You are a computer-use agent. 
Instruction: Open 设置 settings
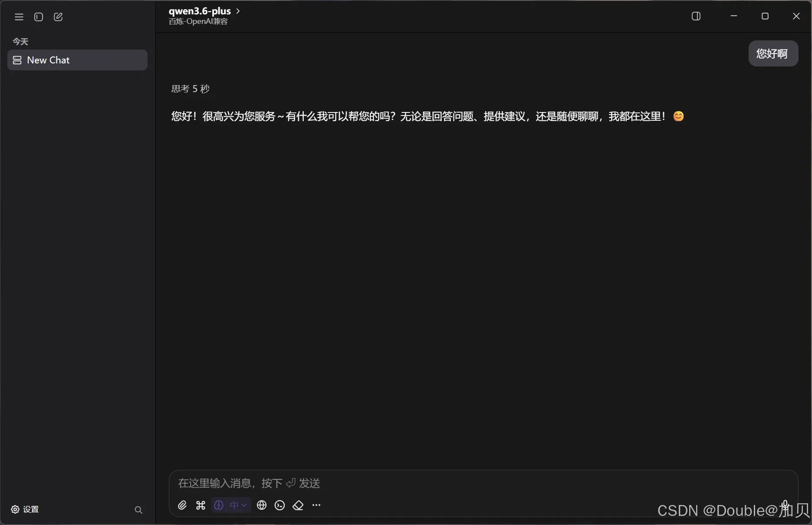coord(25,509)
